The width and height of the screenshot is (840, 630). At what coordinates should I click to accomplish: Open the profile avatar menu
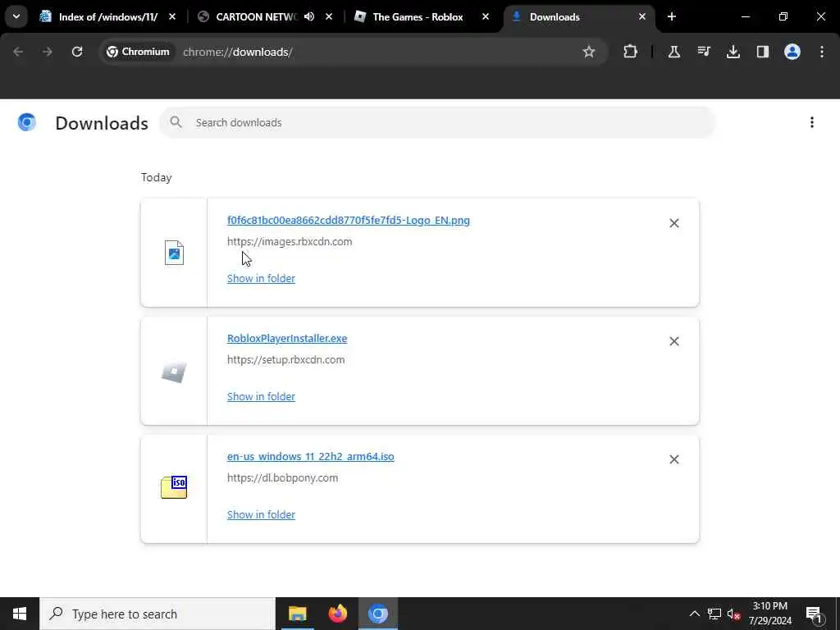point(792,52)
